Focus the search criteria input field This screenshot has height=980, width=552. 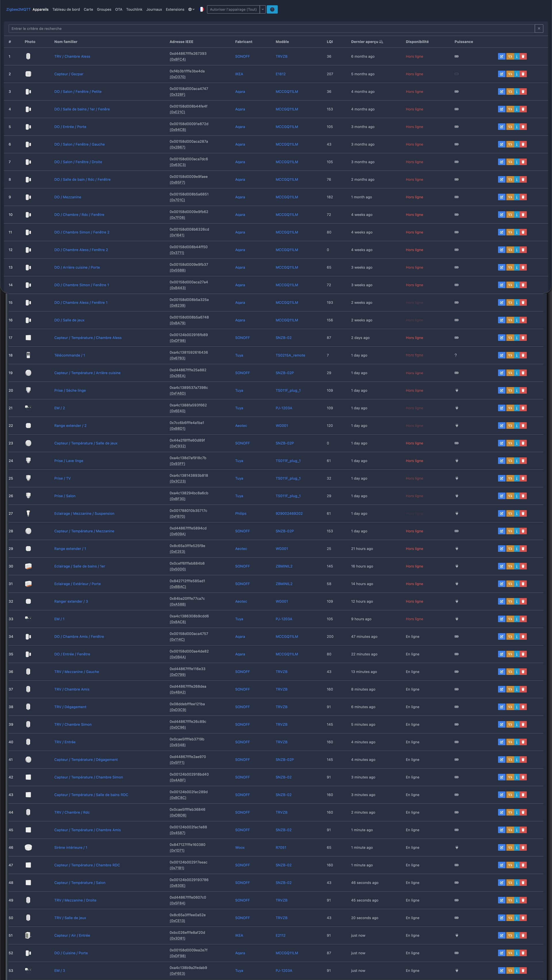pyautogui.click(x=266, y=28)
